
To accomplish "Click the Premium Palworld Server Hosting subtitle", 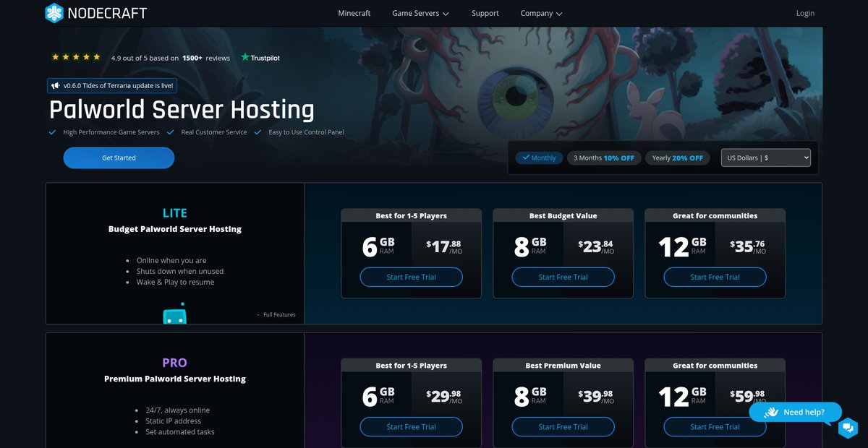I will pyautogui.click(x=175, y=379).
